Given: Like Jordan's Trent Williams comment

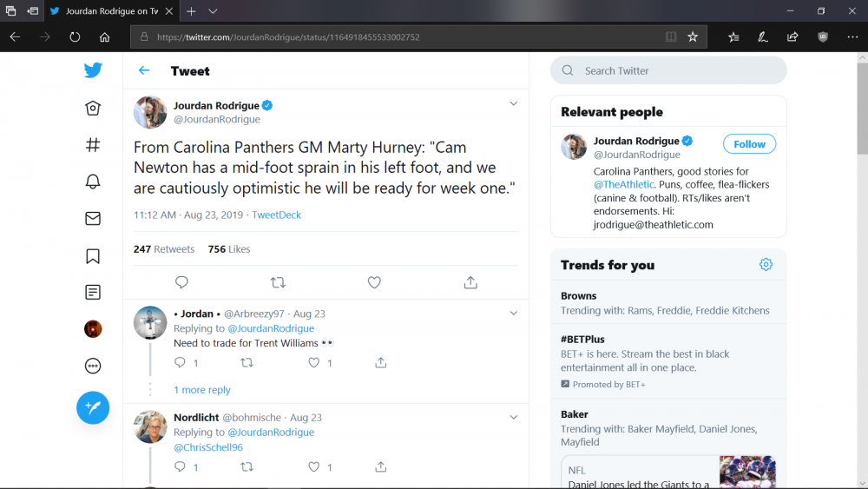Looking at the screenshot, I should 314,363.
